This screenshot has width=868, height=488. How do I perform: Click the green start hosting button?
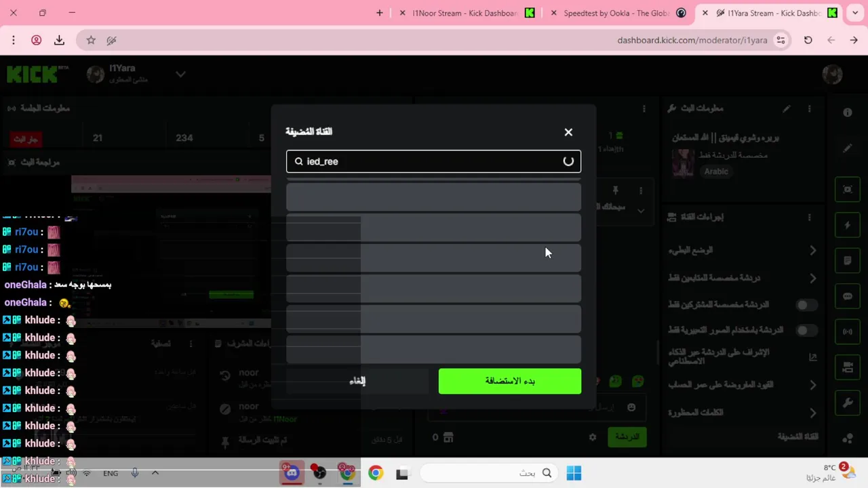(510, 381)
